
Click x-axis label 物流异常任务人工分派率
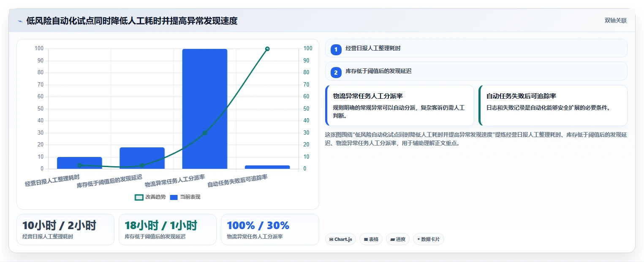click(175, 181)
